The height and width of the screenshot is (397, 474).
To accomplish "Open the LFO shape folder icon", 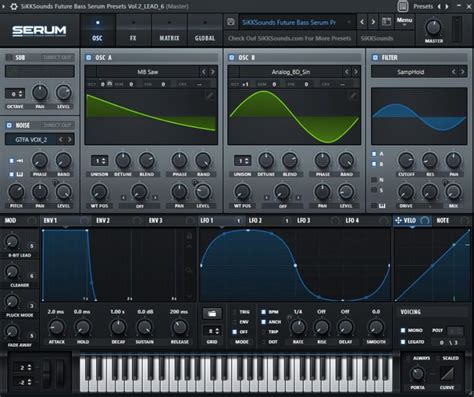I will point(212,313).
